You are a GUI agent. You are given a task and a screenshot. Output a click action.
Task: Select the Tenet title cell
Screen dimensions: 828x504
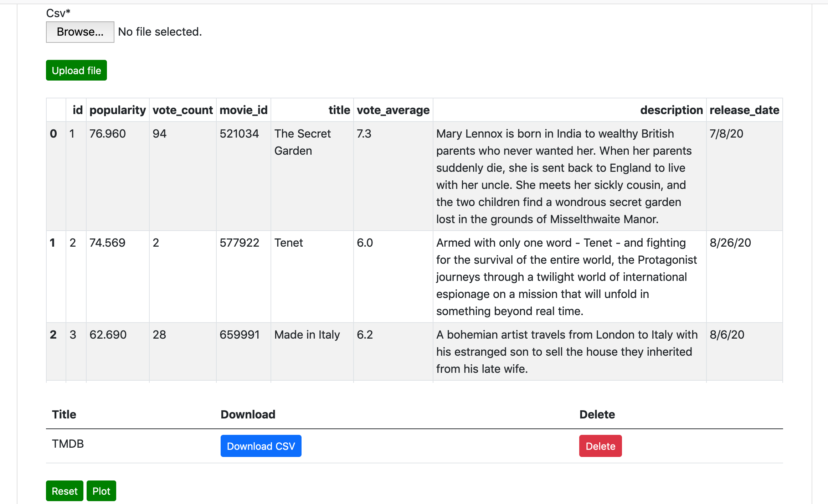tap(288, 243)
